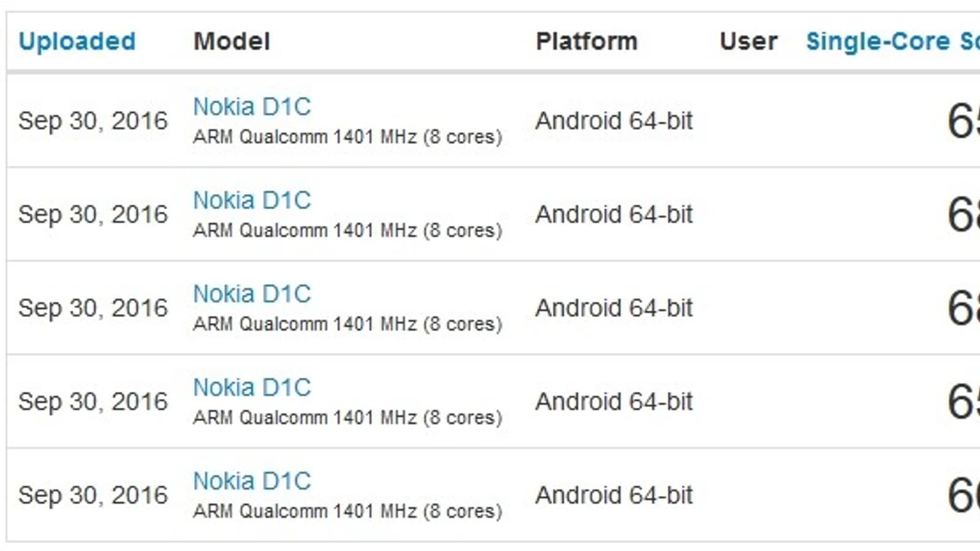
Task: Open the Nokia D1C link in last row
Action: (252, 482)
